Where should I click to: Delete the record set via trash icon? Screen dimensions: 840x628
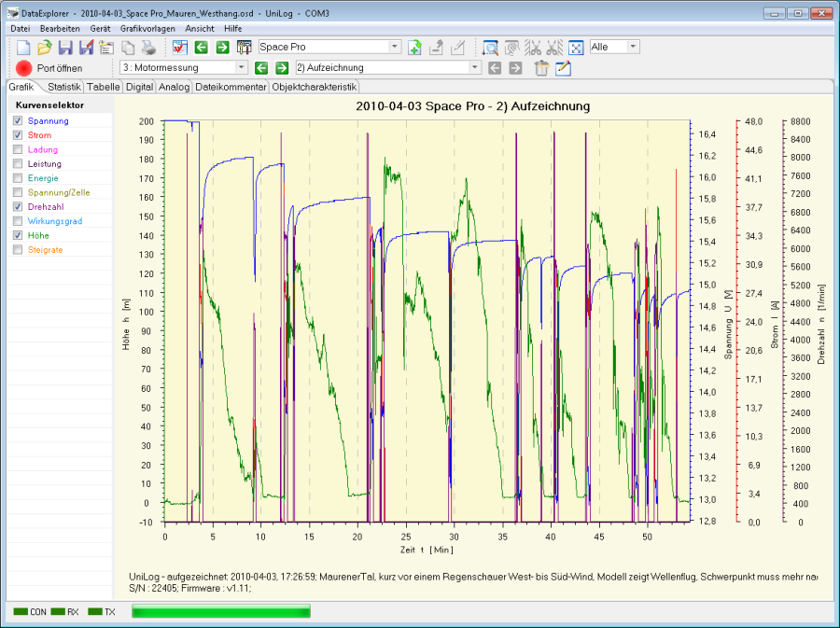point(541,68)
